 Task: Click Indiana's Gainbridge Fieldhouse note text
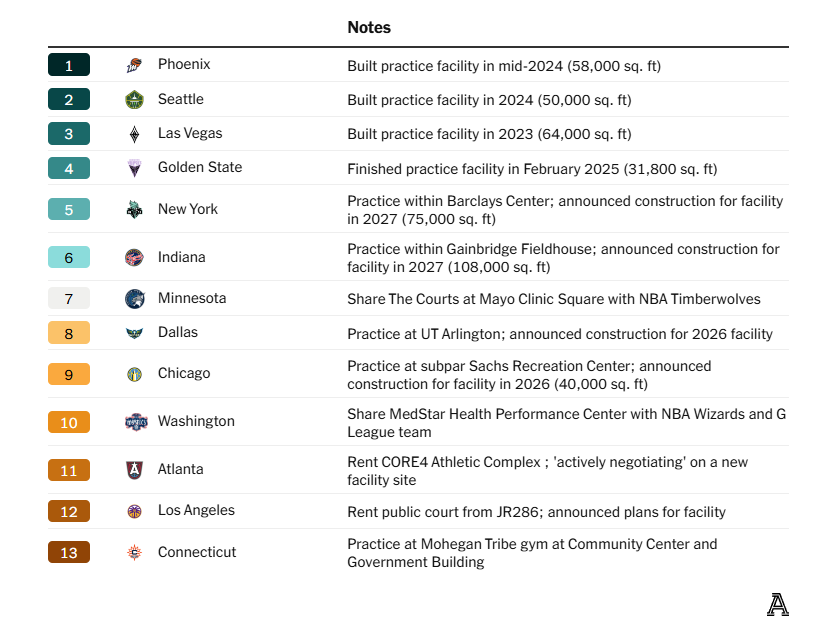pyautogui.click(x=563, y=257)
